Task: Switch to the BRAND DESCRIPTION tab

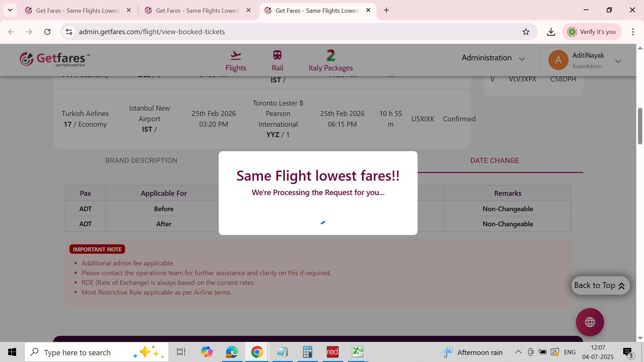Action: pos(141,161)
